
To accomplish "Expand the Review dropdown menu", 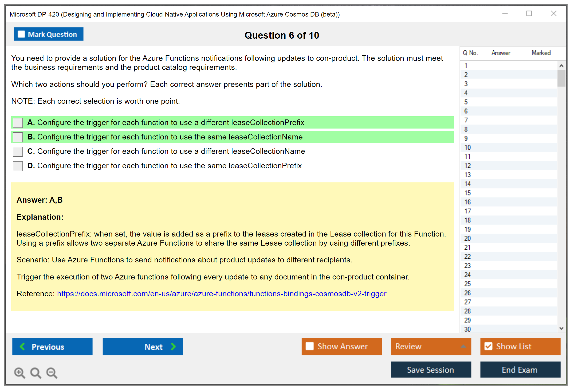I will point(463,346).
